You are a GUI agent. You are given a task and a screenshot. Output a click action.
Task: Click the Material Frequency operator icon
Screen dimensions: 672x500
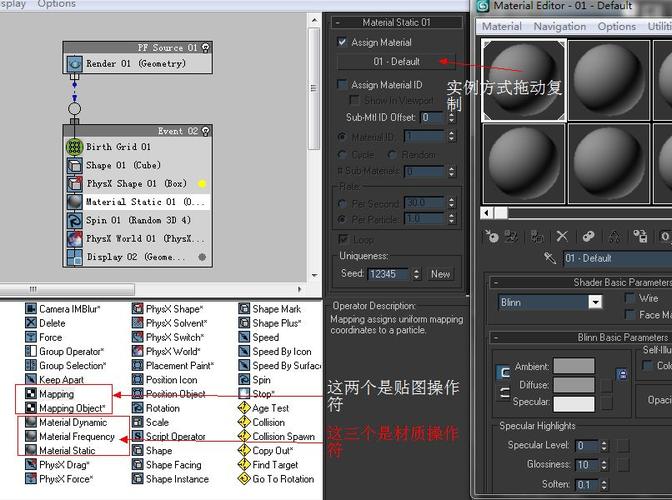click(x=30, y=437)
